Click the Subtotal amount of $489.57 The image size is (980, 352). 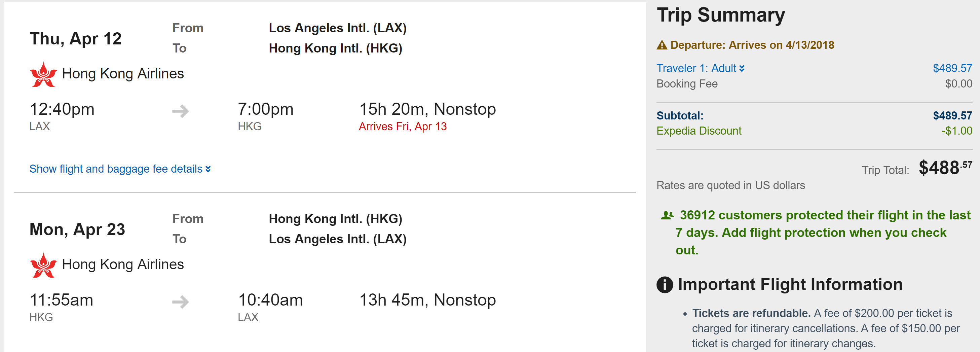pos(952,116)
